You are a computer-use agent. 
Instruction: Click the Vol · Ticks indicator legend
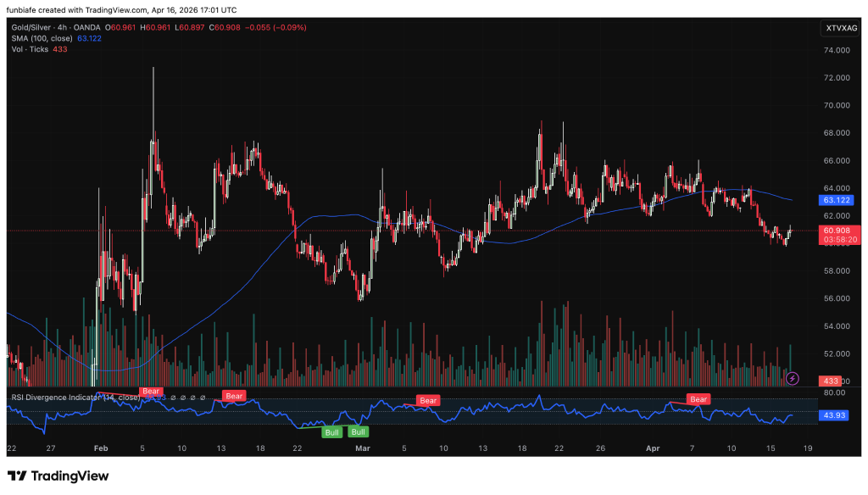click(29, 50)
